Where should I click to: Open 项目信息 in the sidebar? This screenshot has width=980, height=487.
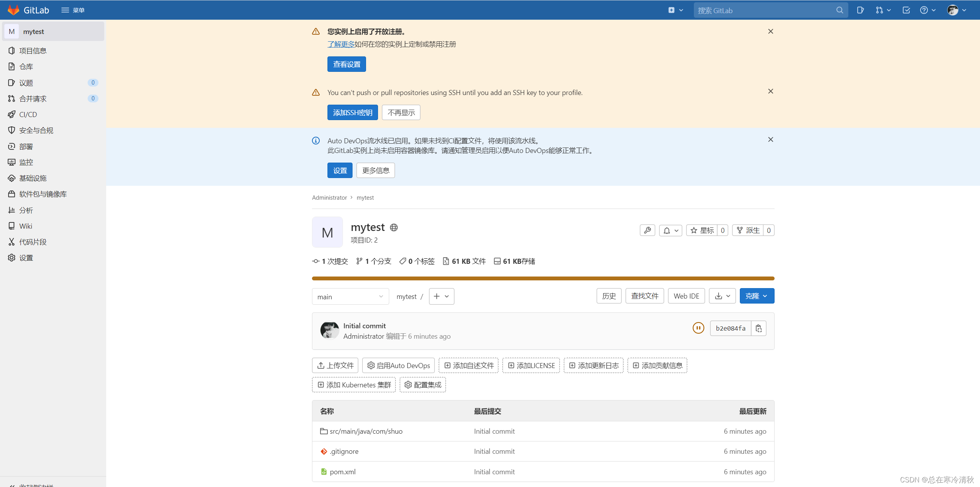pyautogui.click(x=53, y=51)
